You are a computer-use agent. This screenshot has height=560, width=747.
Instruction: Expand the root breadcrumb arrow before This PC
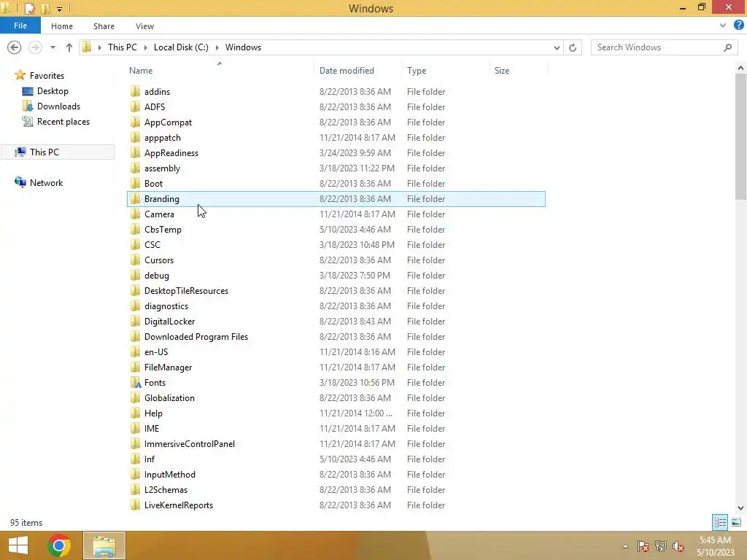coord(99,47)
